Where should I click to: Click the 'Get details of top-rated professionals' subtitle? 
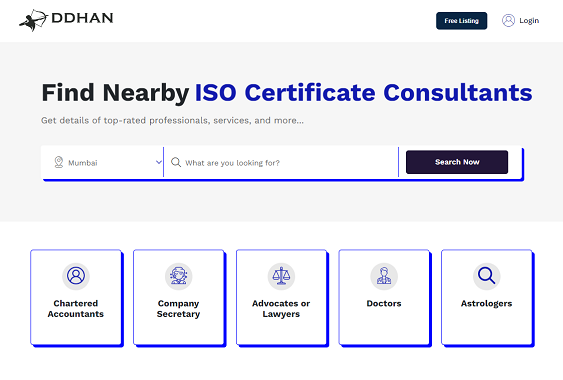click(172, 120)
